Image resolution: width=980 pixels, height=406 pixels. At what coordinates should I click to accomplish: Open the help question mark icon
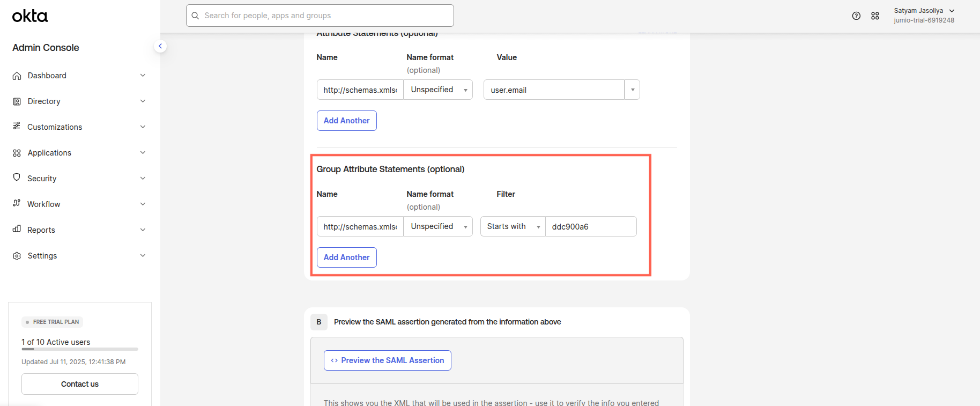click(856, 16)
